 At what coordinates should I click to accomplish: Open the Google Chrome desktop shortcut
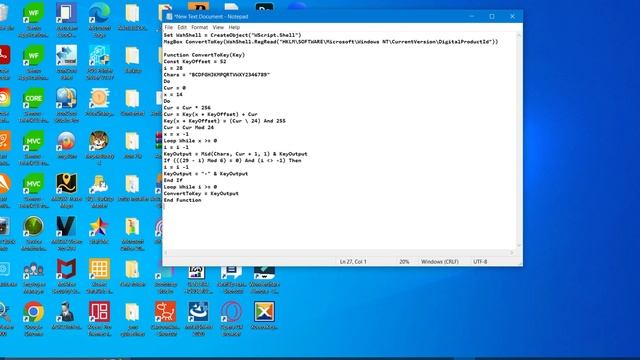tap(33, 312)
